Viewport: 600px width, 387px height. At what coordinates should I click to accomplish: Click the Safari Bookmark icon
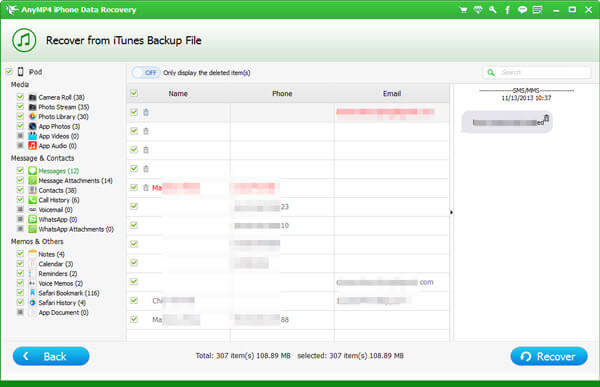tap(33, 293)
